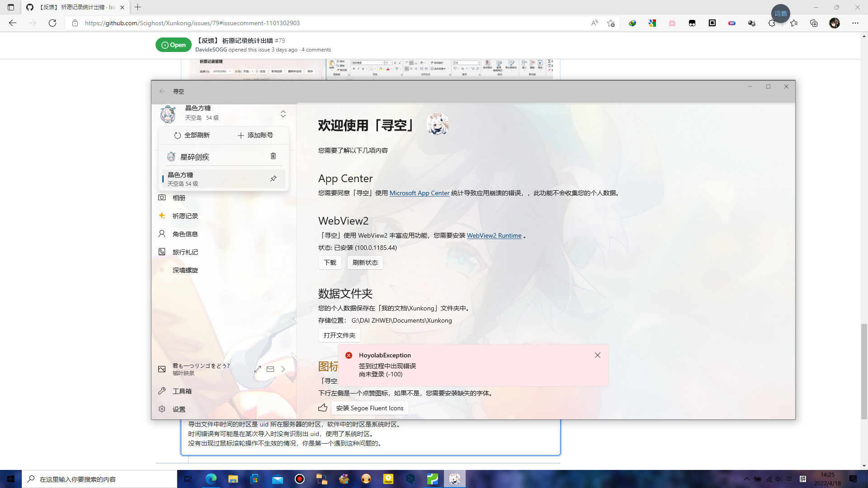View 角色信息 character information
Viewport: 868px width, 488px height.
coord(185,234)
